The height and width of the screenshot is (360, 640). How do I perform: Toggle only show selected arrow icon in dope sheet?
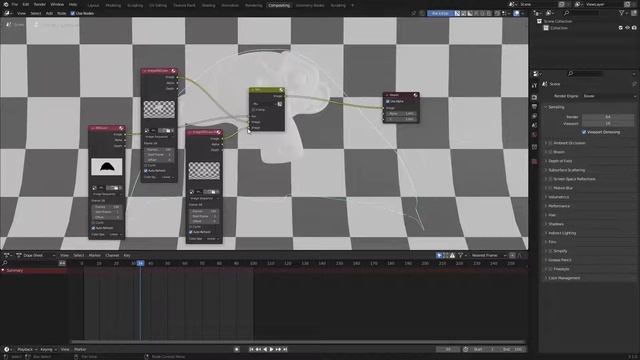439,256
